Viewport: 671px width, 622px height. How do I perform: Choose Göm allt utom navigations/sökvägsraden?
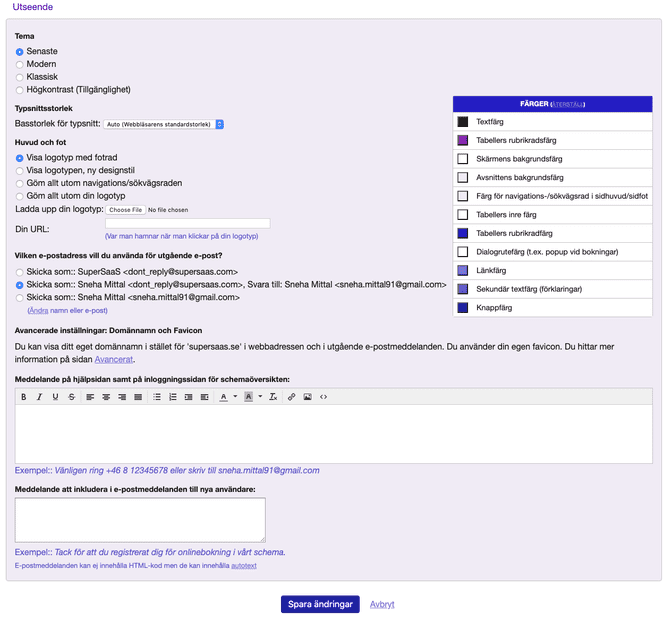click(19, 184)
